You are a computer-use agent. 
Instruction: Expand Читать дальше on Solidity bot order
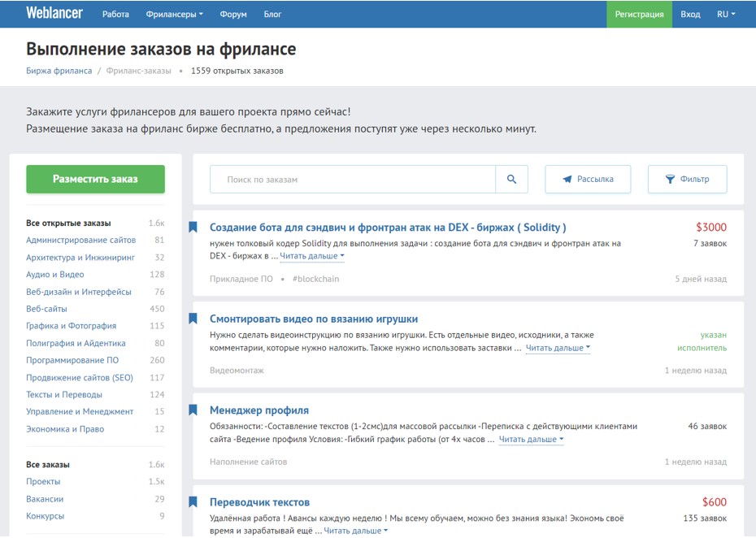pos(312,256)
